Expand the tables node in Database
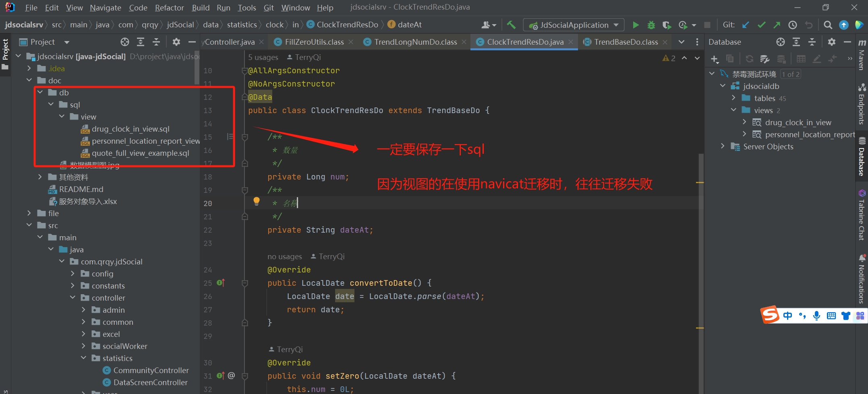868x394 pixels. click(x=733, y=98)
